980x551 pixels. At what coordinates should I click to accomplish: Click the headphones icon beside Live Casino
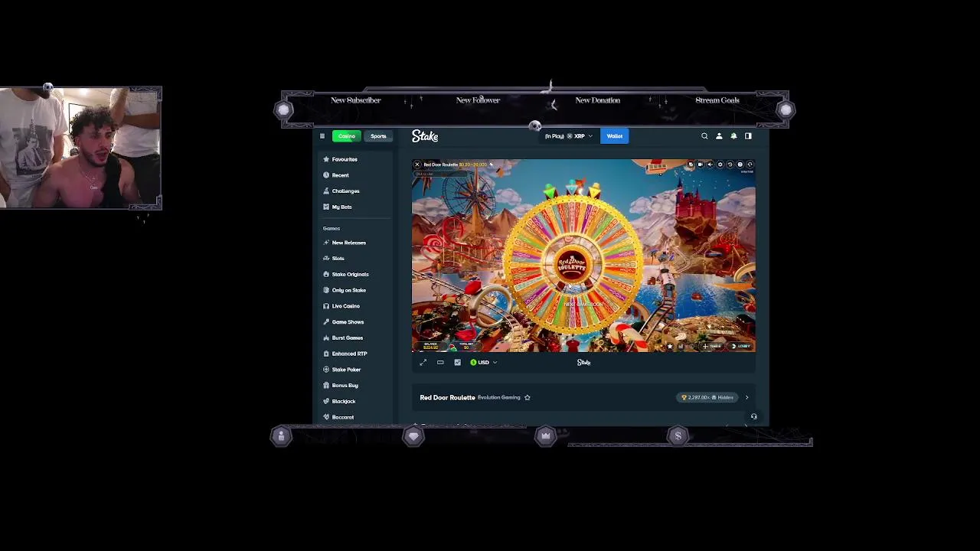326,306
